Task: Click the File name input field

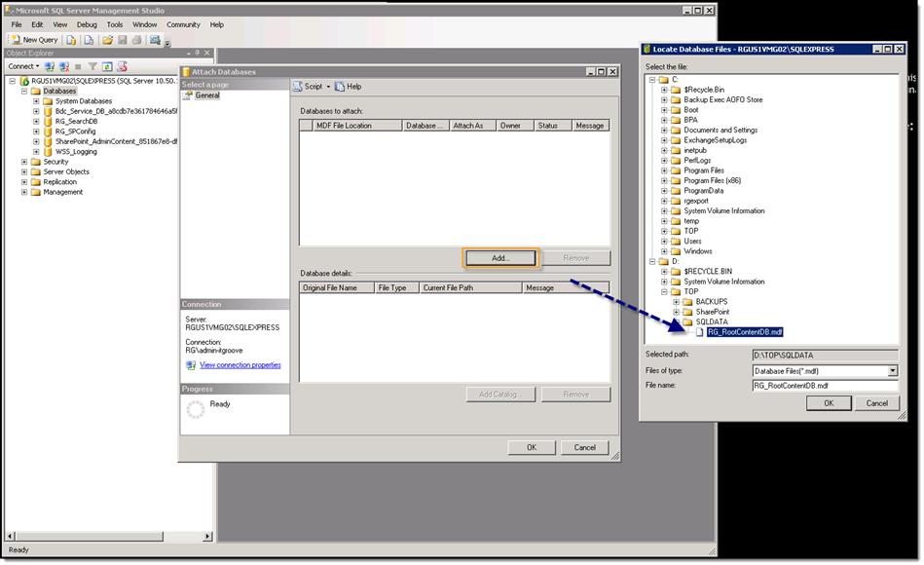Action: 825,386
